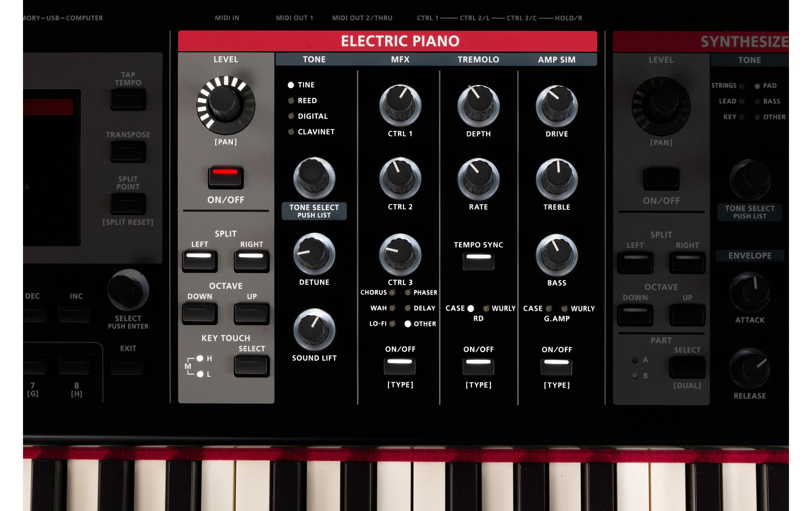The width and height of the screenshot is (812, 511).
Task: Click the WAH effect indicator
Action: (392, 308)
